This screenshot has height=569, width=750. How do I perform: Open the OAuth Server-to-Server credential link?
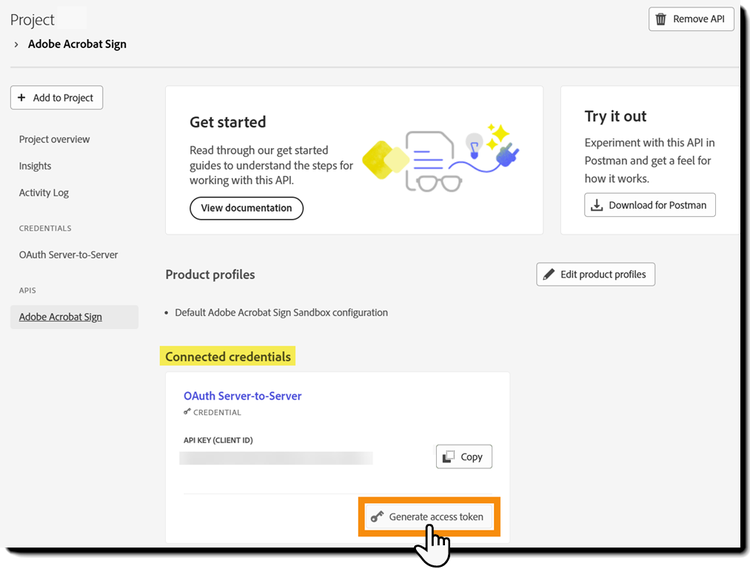[243, 396]
